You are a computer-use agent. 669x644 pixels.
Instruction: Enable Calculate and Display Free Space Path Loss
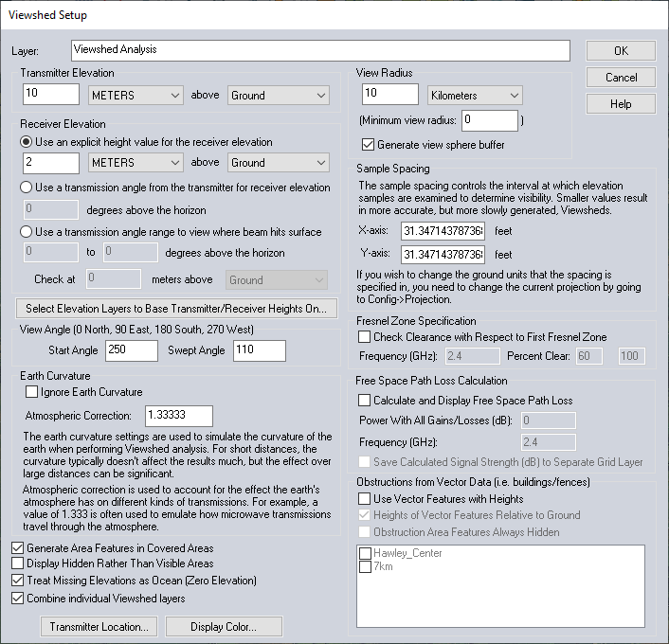[365, 401]
